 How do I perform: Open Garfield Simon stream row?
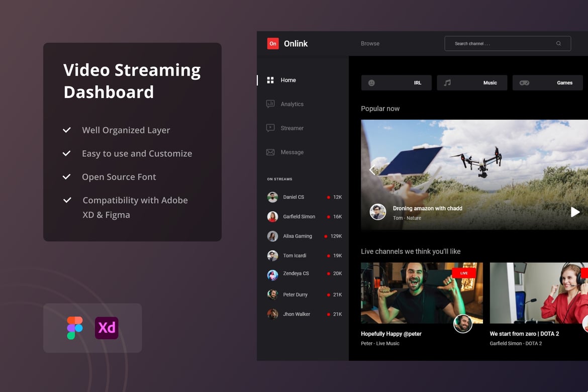pos(304,217)
